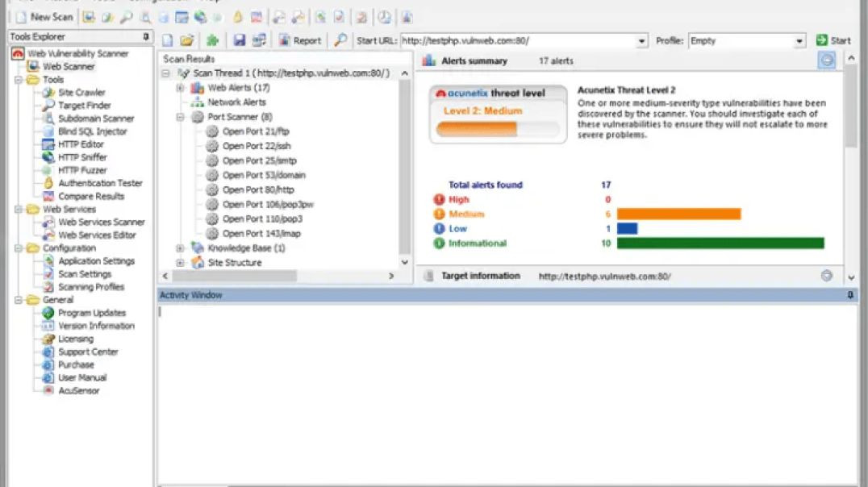Pin the Tools Explorer panel
The width and height of the screenshot is (868, 487).
click(x=145, y=36)
